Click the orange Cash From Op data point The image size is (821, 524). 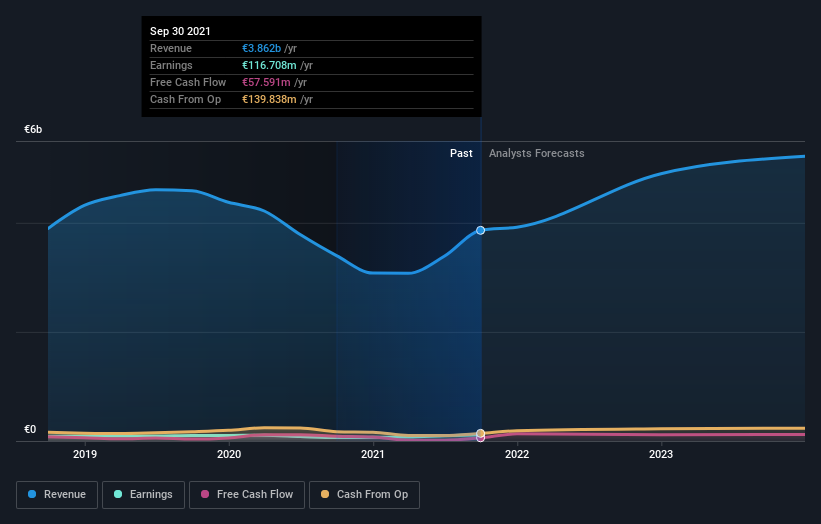(x=480, y=433)
